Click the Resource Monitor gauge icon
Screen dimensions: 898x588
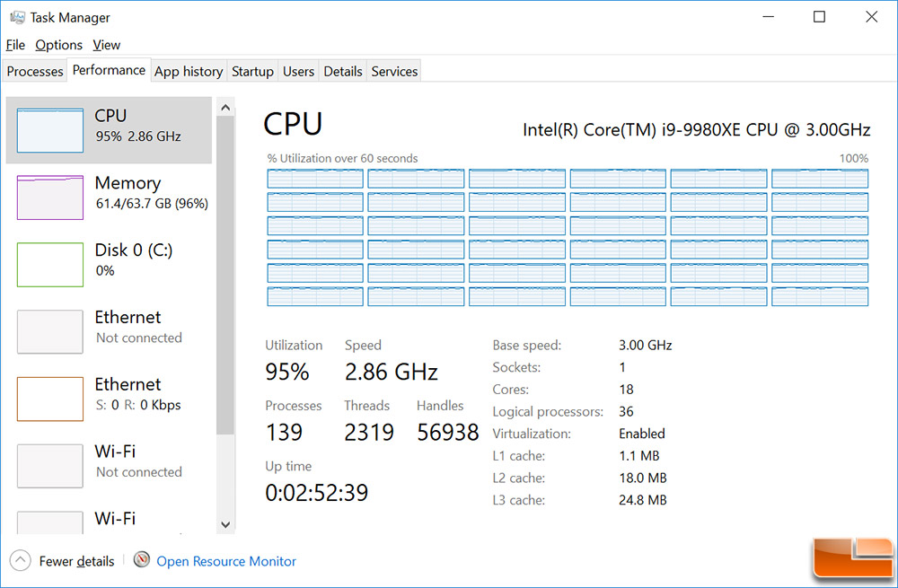[x=142, y=559]
